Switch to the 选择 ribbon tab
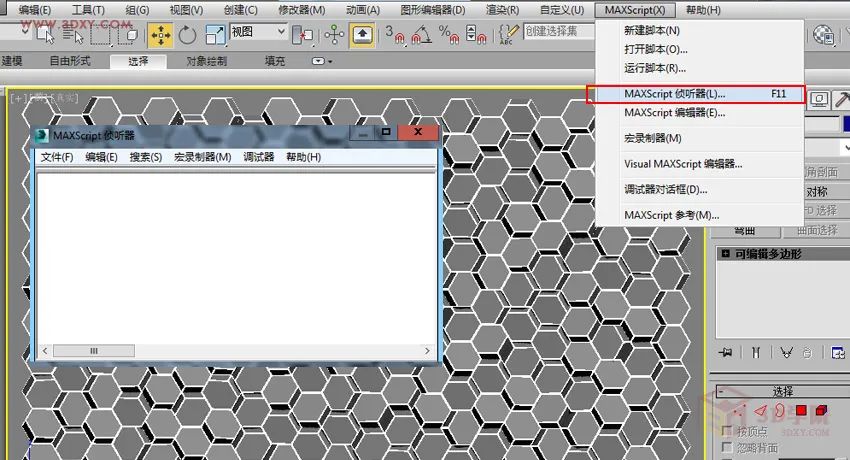Screen dimensions: 850x460 [138, 61]
